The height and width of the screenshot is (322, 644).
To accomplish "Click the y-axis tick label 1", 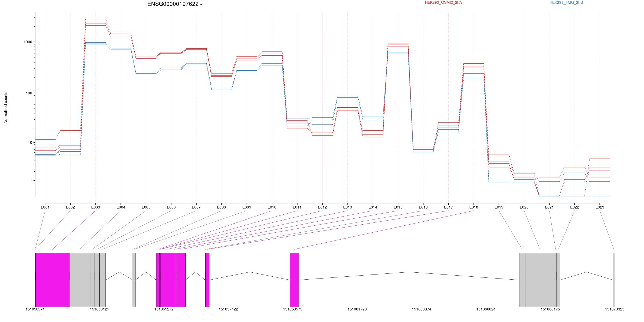I will 31,181.
